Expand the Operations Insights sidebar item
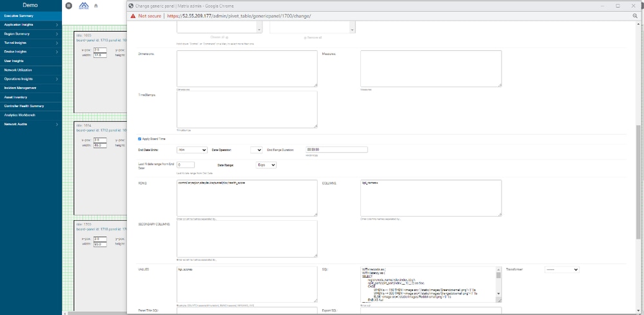The width and height of the screenshot is (644, 315). click(x=57, y=79)
